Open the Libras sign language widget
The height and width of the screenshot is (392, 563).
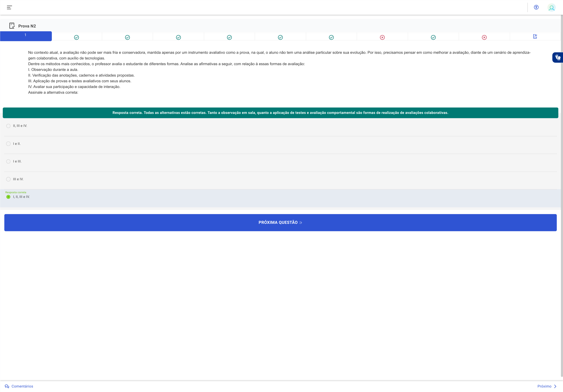click(x=558, y=58)
